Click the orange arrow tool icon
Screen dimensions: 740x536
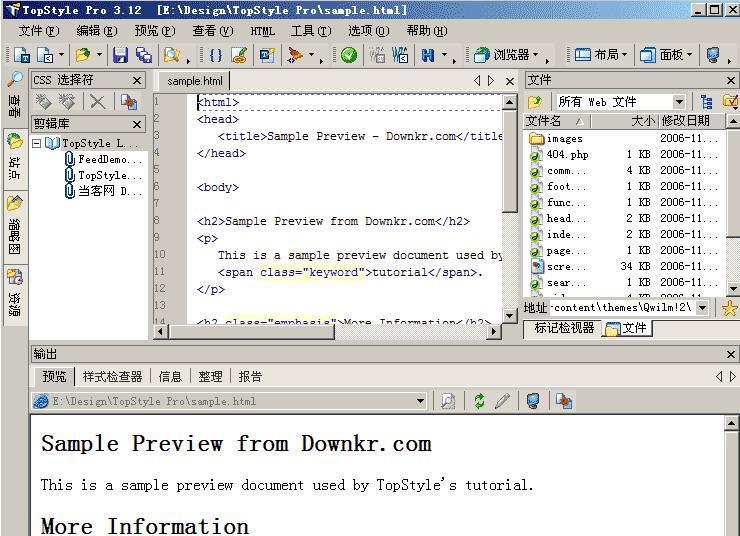pyautogui.click(x=295, y=55)
